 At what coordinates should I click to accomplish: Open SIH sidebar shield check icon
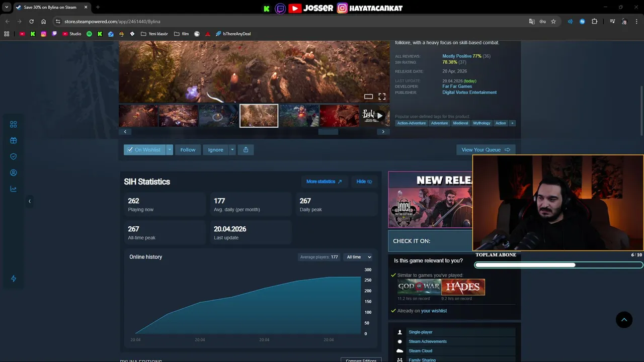pyautogui.click(x=14, y=156)
